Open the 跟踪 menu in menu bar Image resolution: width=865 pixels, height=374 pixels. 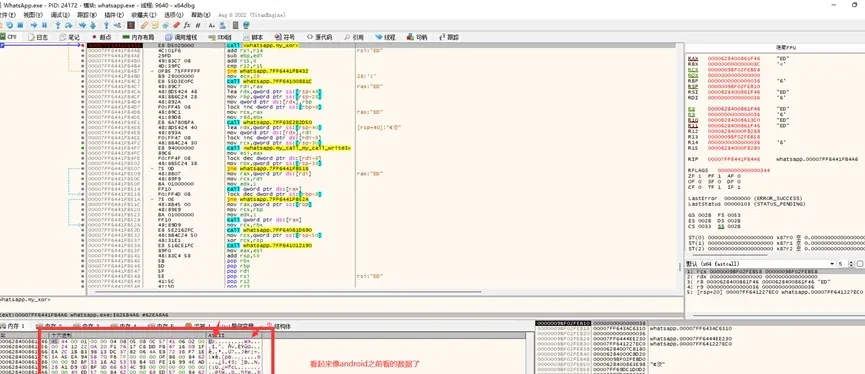(x=87, y=15)
